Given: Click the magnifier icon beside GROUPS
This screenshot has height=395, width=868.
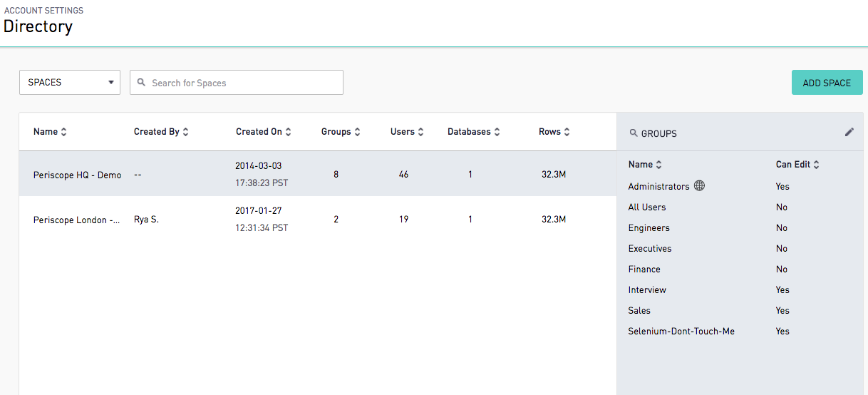Looking at the screenshot, I should click(634, 133).
